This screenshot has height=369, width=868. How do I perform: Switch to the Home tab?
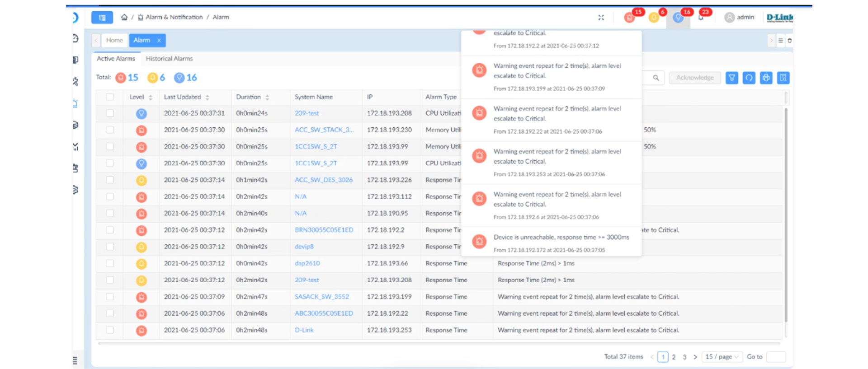[114, 40]
